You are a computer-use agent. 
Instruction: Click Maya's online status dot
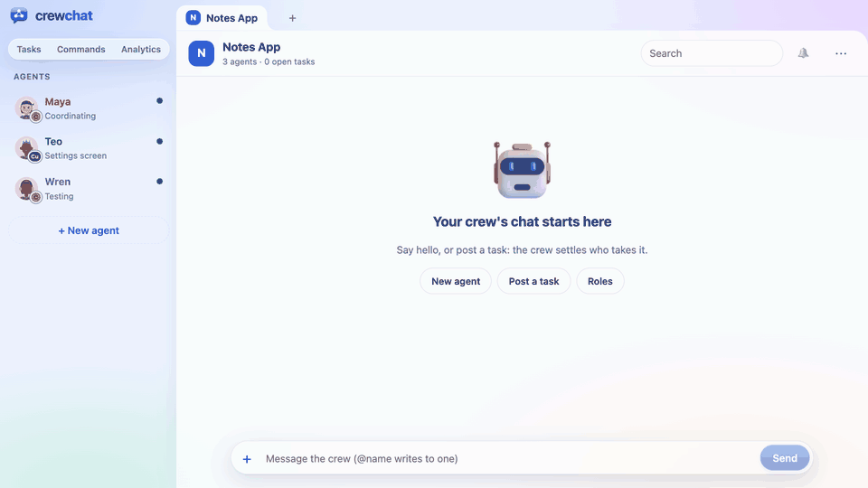(x=159, y=100)
